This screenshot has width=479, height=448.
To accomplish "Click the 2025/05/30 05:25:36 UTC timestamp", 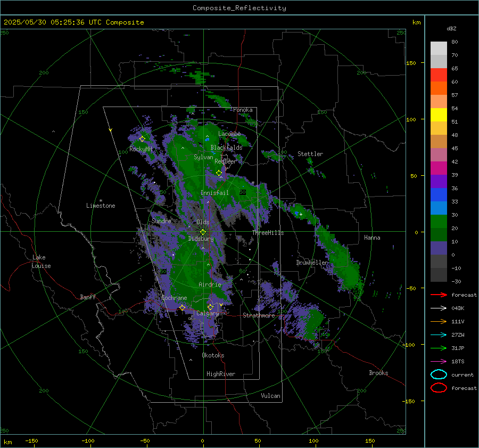I will tap(73, 22).
